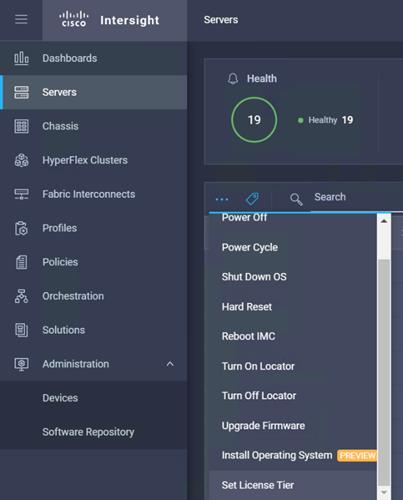Click the Policies document icon
Image resolution: width=403 pixels, height=500 pixels.
(21, 262)
